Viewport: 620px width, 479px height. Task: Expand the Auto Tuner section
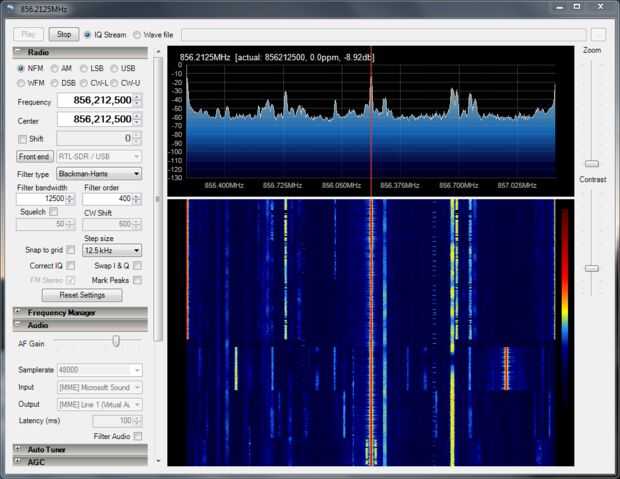point(48,449)
